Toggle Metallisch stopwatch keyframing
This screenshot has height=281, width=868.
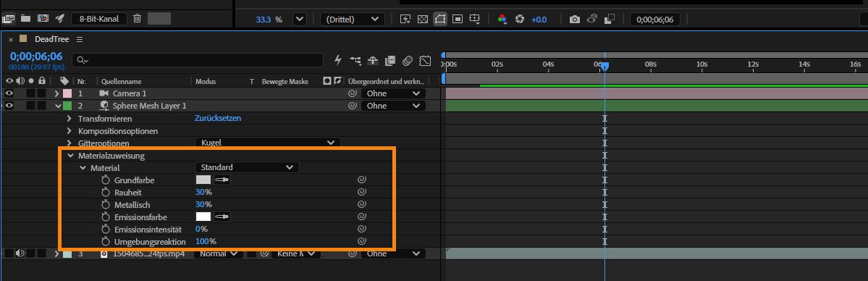pyautogui.click(x=106, y=204)
